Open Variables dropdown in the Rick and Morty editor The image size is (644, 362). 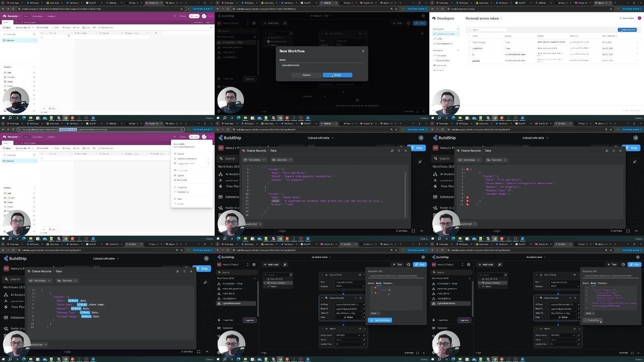pyautogui.click(x=254, y=160)
